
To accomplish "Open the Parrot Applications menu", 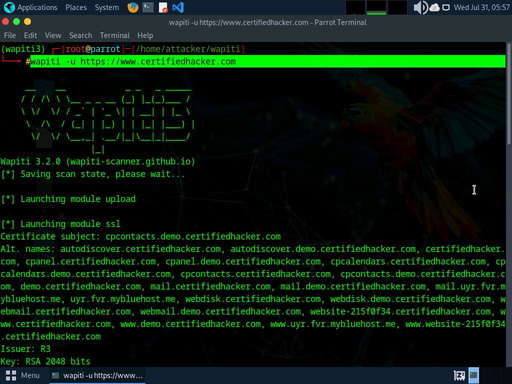I will point(31,7).
